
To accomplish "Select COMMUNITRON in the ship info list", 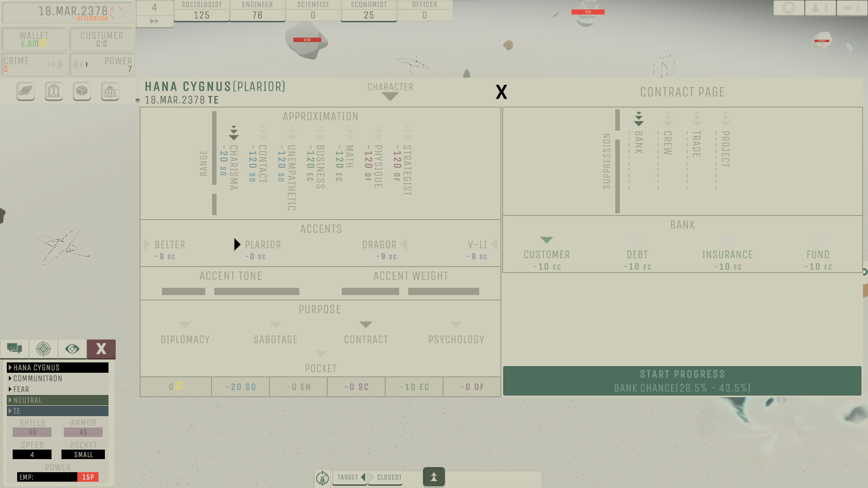I will tap(36, 378).
